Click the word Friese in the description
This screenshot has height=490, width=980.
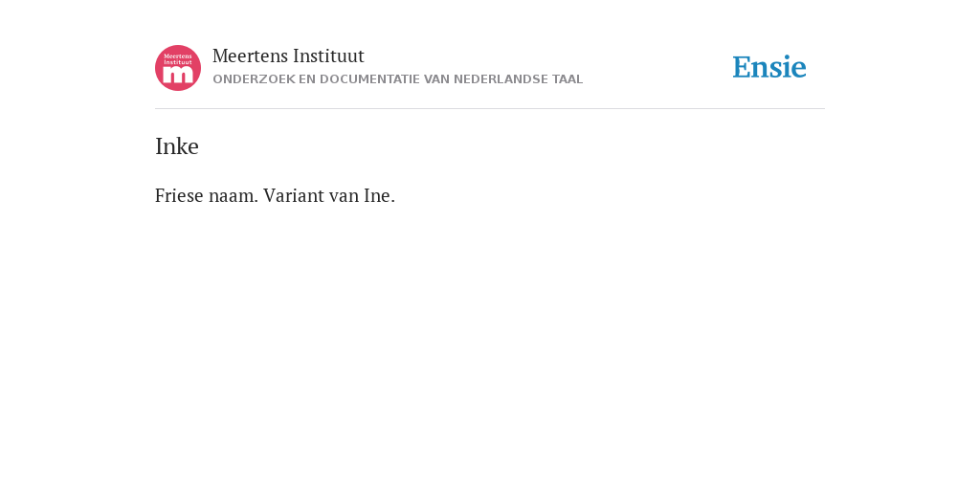coord(179,195)
